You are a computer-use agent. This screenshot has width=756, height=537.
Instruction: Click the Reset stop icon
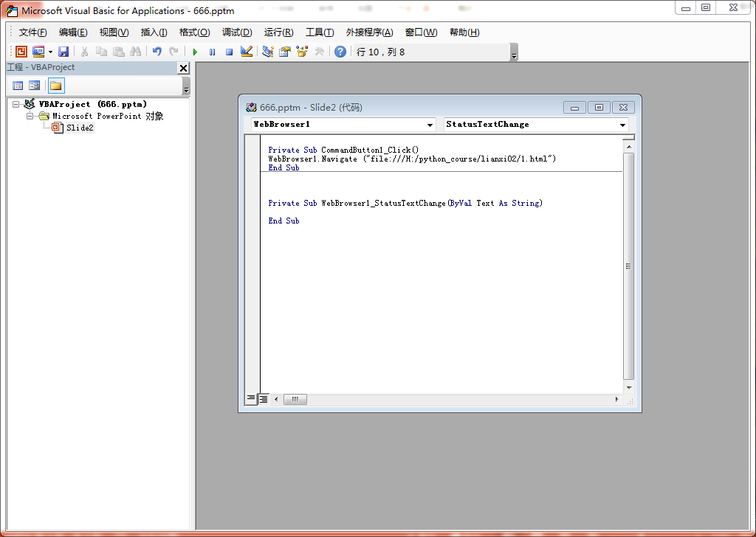(230, 52)
